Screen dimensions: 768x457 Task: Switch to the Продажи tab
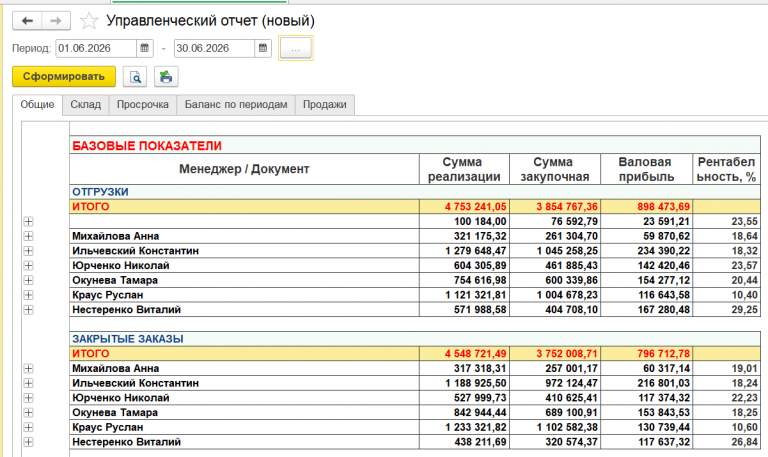[324, 104]
